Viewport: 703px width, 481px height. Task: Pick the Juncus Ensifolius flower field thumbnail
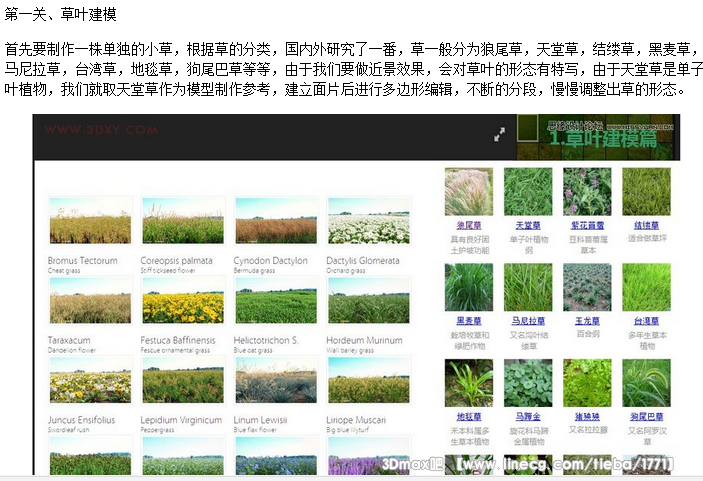point(90,380)
